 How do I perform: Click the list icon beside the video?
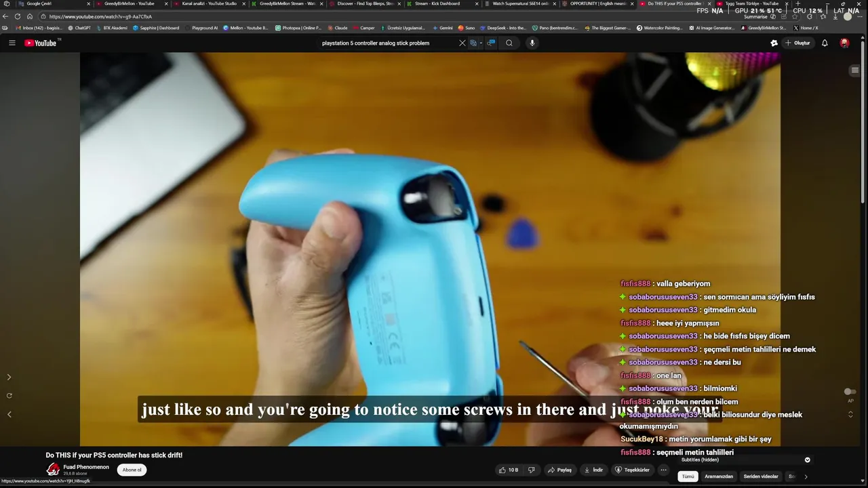pos(854,70)
